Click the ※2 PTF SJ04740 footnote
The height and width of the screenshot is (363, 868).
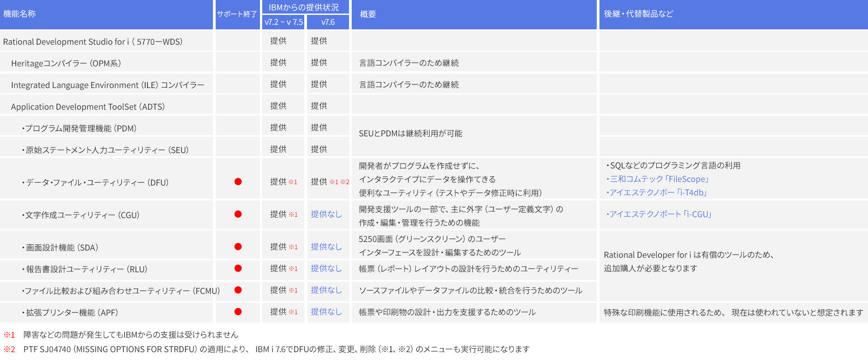(276, 349)
